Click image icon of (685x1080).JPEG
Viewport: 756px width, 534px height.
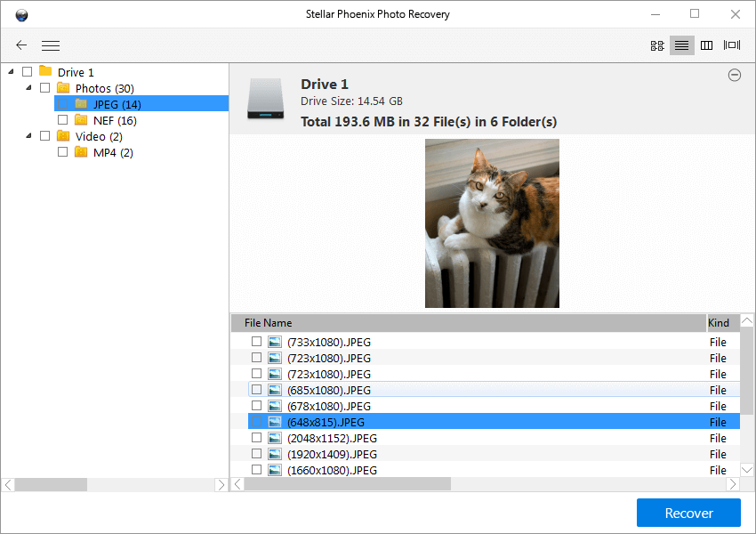[275, 390]
